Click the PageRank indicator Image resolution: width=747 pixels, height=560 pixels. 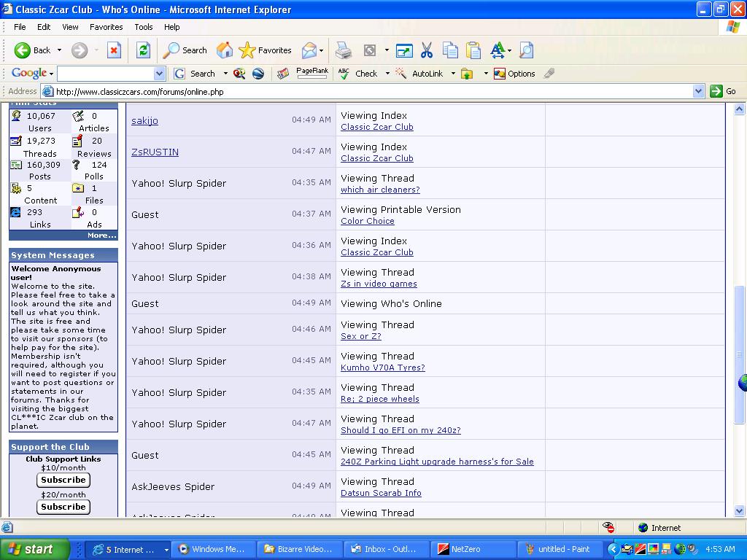click(312, 73)
